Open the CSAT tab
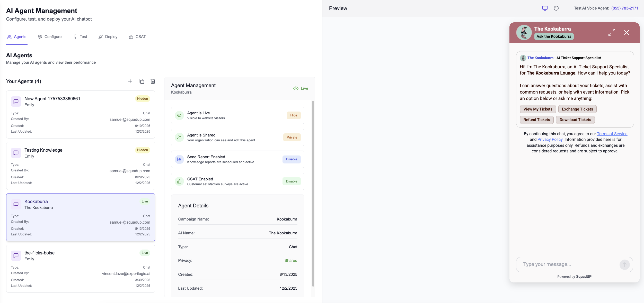The image size is (644, 303). pyautogui.click(x=137, y=37)
